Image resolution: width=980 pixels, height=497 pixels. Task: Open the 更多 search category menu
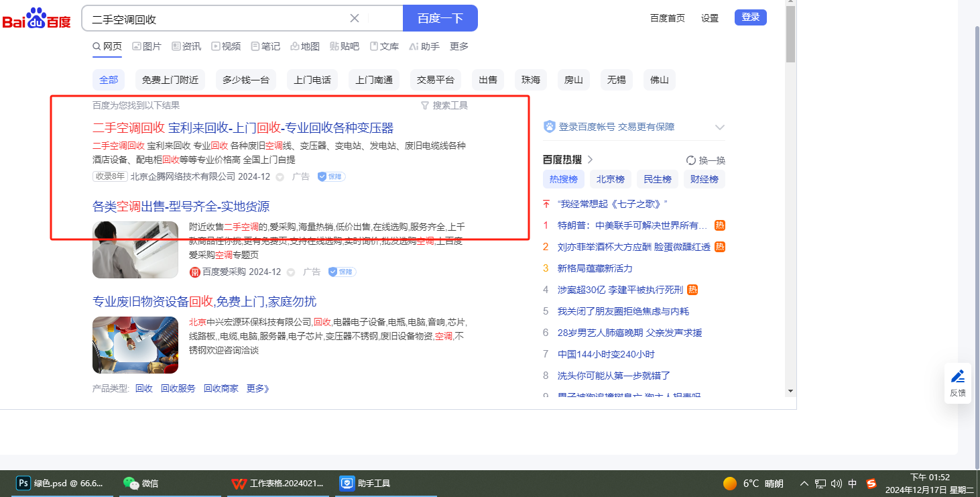coord(459,46)
